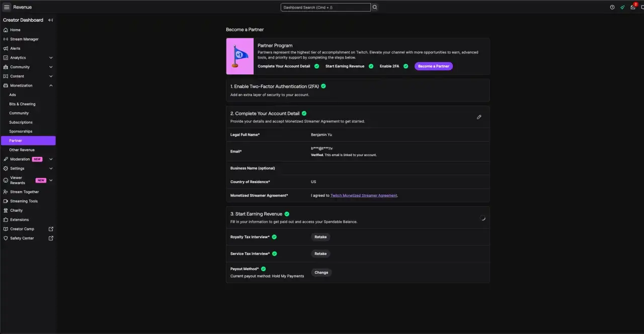Click the Charity ribbon icon
644x334 pixels.
(6, 210)
